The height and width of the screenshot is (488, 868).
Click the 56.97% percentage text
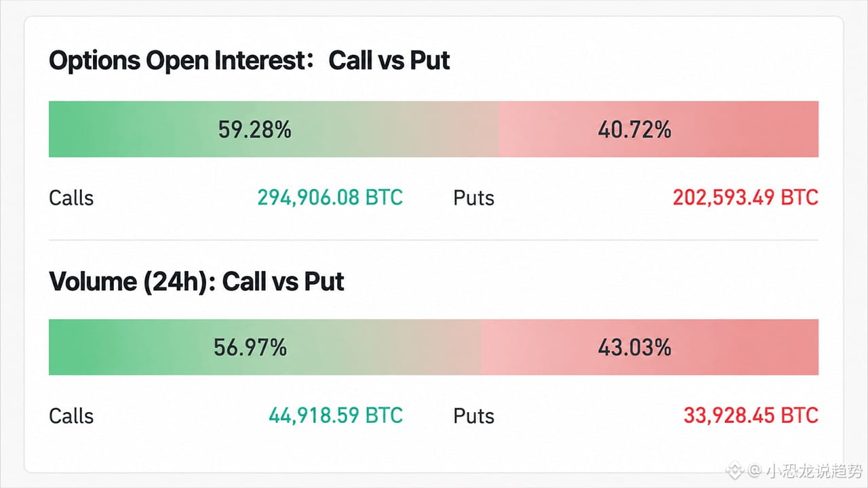[250, 348]
